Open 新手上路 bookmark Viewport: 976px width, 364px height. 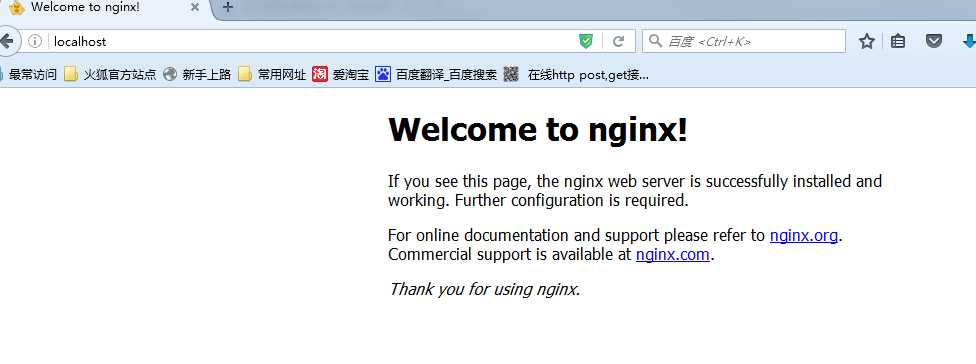(197, 75)
